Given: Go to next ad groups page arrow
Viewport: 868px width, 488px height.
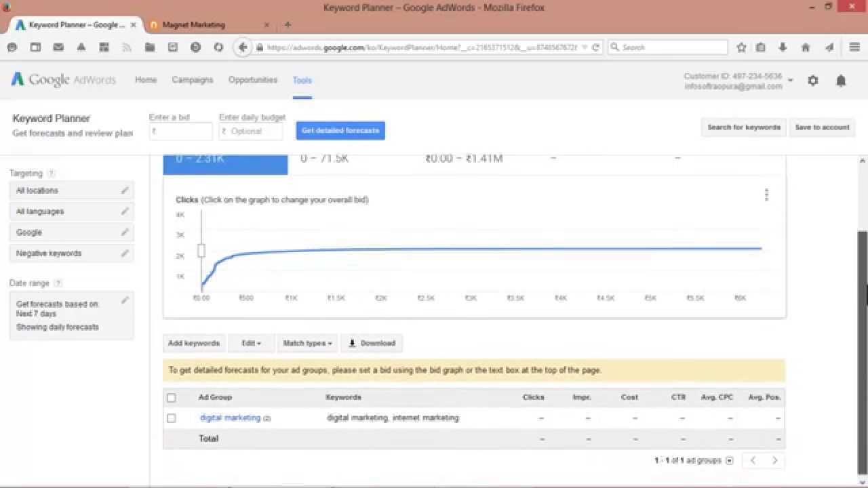Looking at the screenshot, I should [774, 460].
